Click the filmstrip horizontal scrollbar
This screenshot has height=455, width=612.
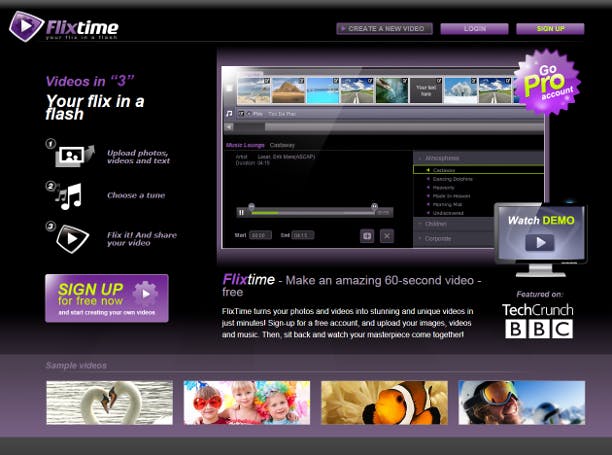(x=404, y=127)
